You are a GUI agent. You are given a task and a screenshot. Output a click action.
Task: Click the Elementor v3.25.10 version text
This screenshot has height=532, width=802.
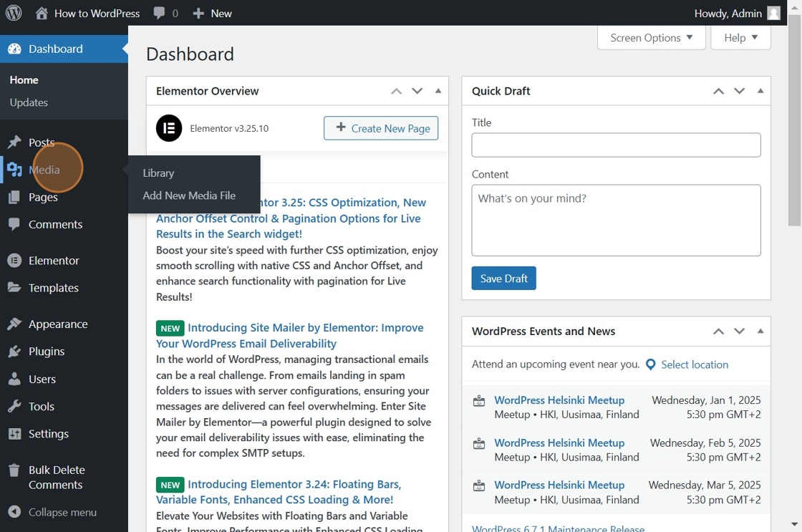(229, 128)
